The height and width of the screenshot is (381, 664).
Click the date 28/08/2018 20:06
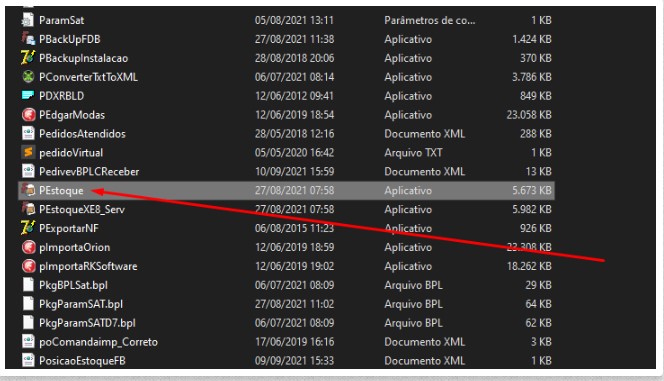coord(294,58)
